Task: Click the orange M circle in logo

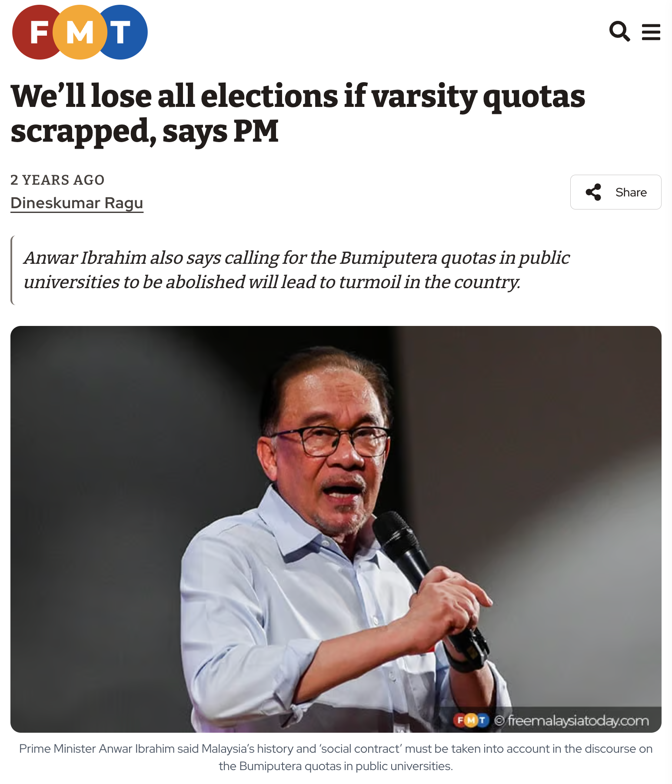Action: 80,32
